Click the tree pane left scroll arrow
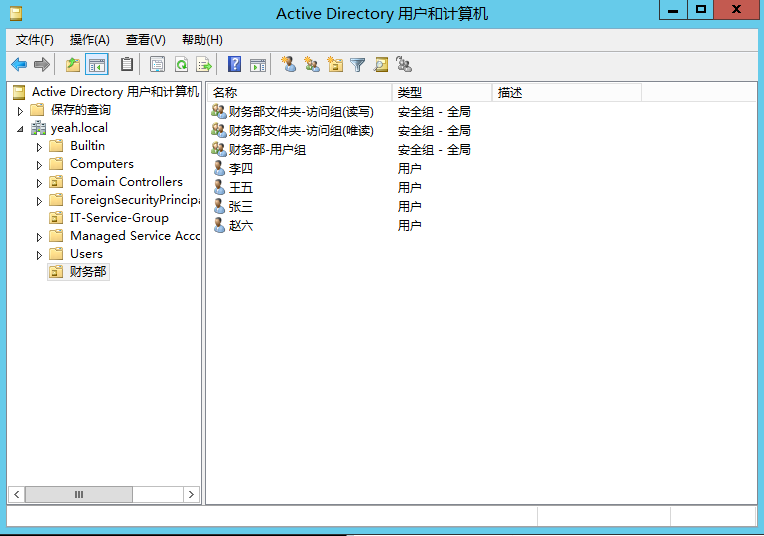The width and height of the screenshot is (764, 536). (17, 495)
